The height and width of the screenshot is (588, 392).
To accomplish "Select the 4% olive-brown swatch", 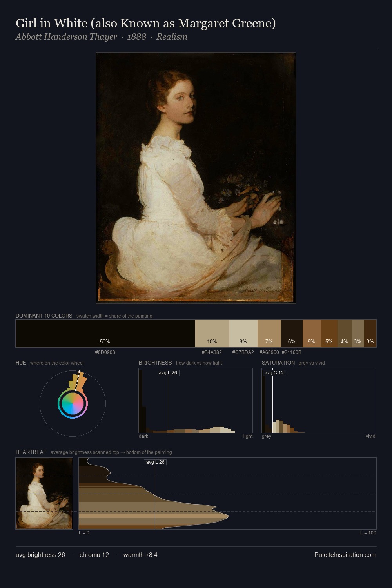I will pyautogui.click(x=345, y=334).
